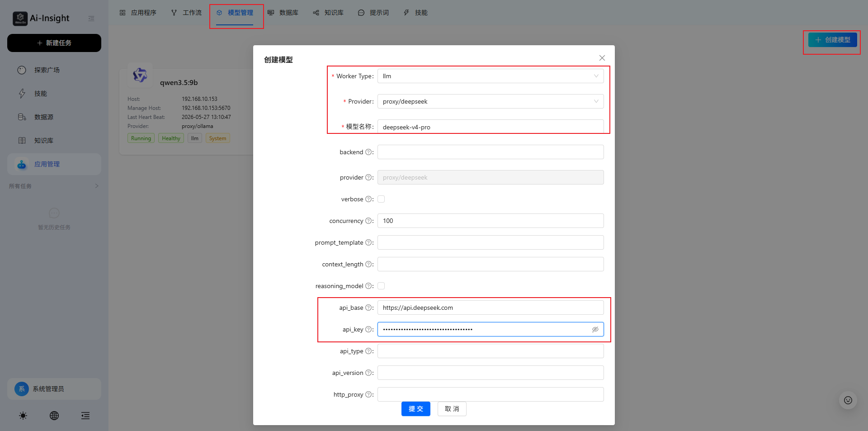Click the help icon next to prompt_template

click(x=368, y=242)
